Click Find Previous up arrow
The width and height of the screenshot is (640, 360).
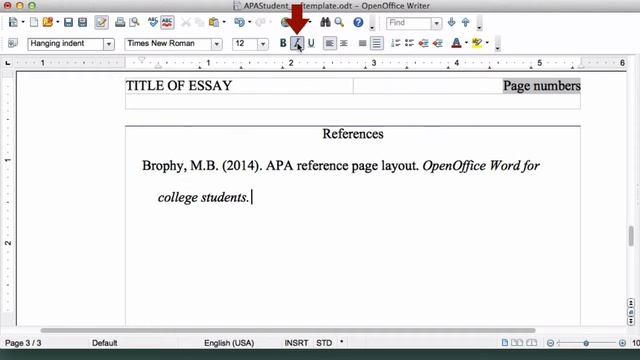click(x=465, y=22)
